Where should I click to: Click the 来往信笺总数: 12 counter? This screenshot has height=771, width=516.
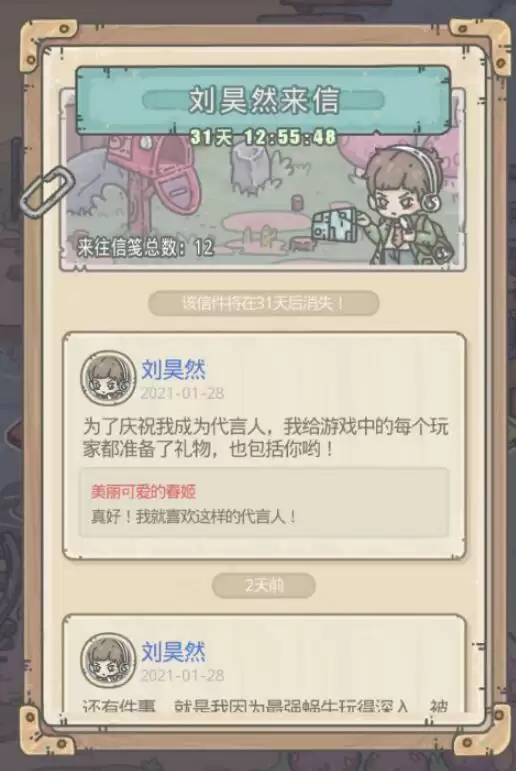pyautogui.click(x=145, y=247)
